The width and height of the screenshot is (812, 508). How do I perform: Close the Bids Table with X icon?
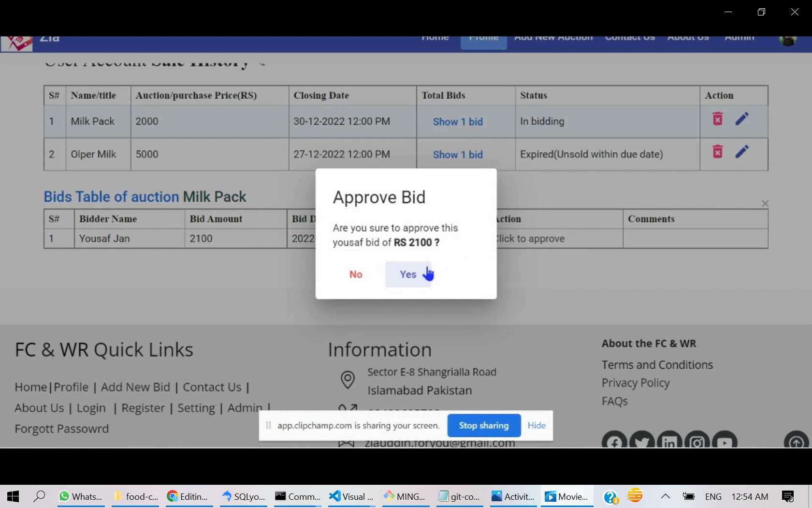tap(765, 204)
